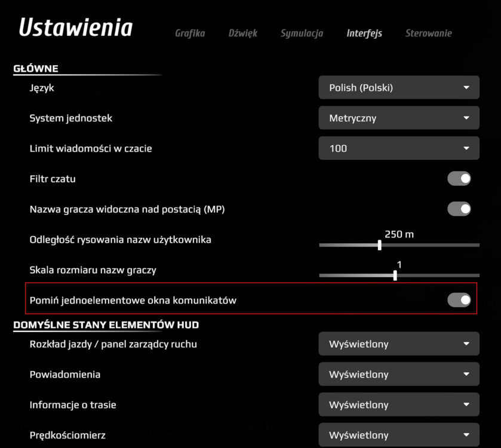Click the username draw distance slider handle
Image resolution: width=501 pixels, height=448 pixels.
(x=380, y=245)
